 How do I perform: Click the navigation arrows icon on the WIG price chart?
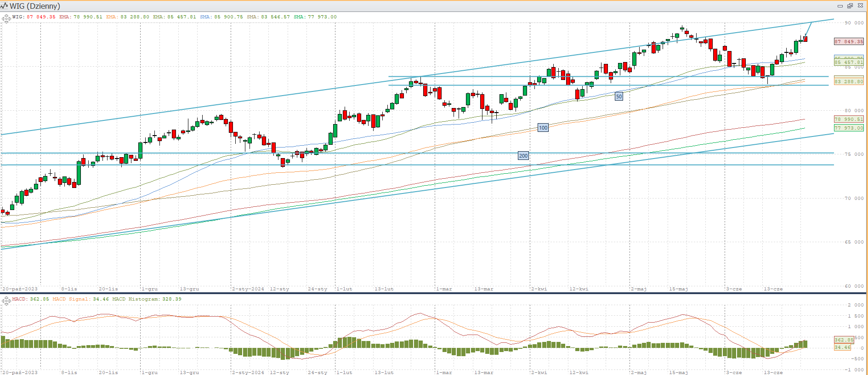(6, 18)
